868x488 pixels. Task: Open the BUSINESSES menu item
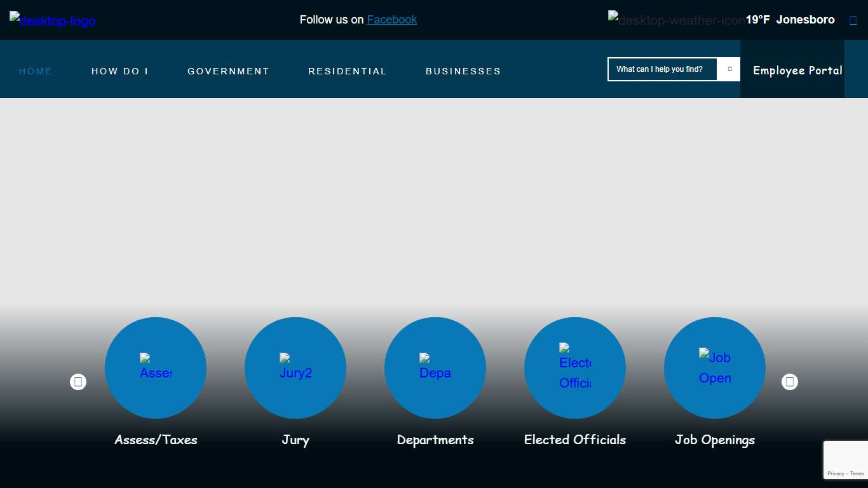463,71
